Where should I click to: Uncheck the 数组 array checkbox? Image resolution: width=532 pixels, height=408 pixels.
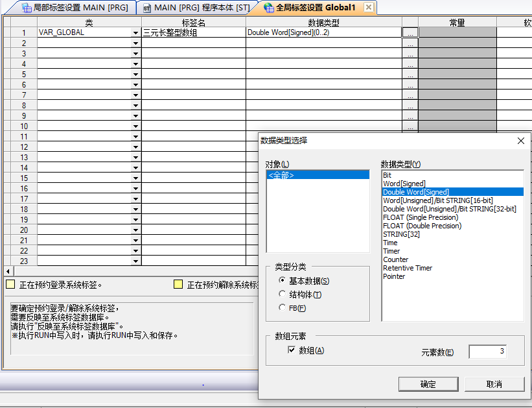[x=291, y=350]
